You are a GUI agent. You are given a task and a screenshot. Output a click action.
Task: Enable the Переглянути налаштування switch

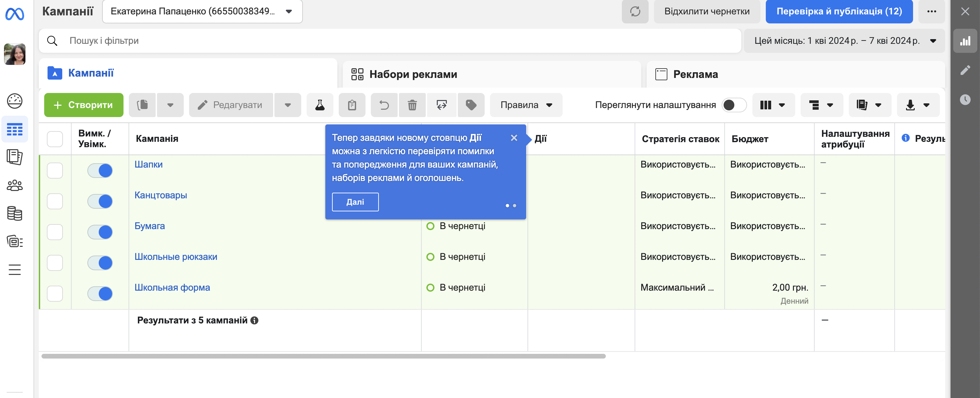(734, 105)
